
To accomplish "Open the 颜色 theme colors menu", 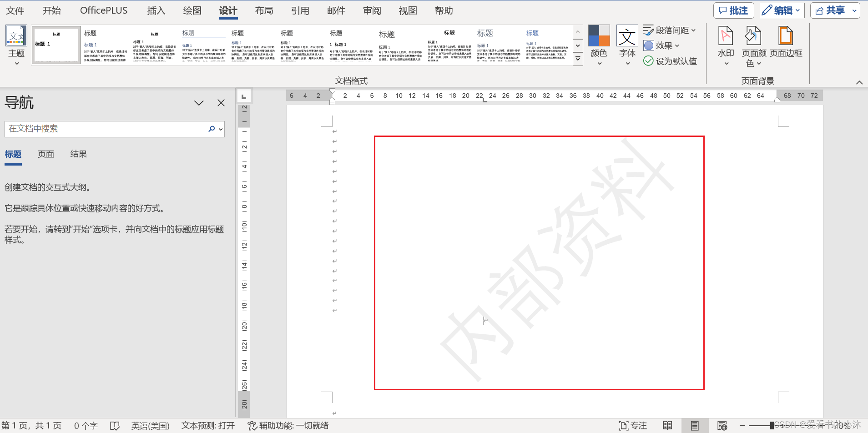I will pyautogui.click(x=599, y=45).
